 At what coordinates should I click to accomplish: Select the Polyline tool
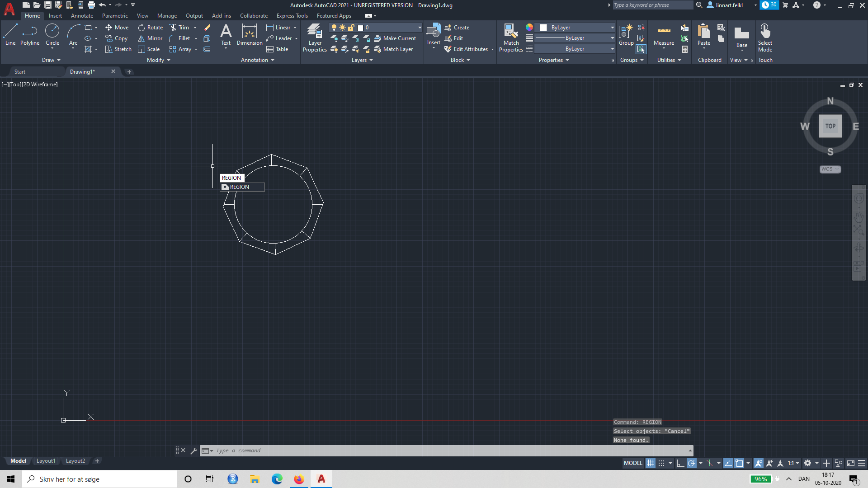tap(30, 34)
